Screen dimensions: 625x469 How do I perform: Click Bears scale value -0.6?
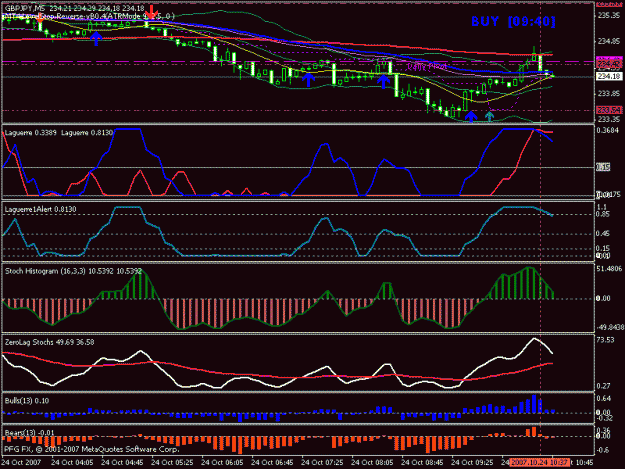click(604, 450)
